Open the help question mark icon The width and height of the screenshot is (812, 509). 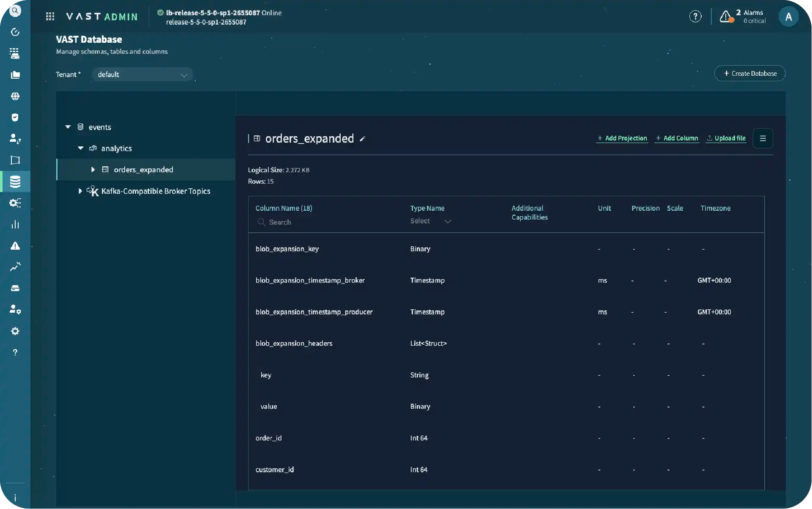pos(695,17)
